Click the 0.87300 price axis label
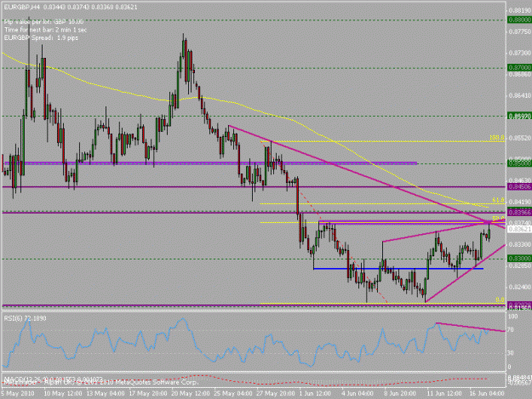 click(x=519, y=54)
